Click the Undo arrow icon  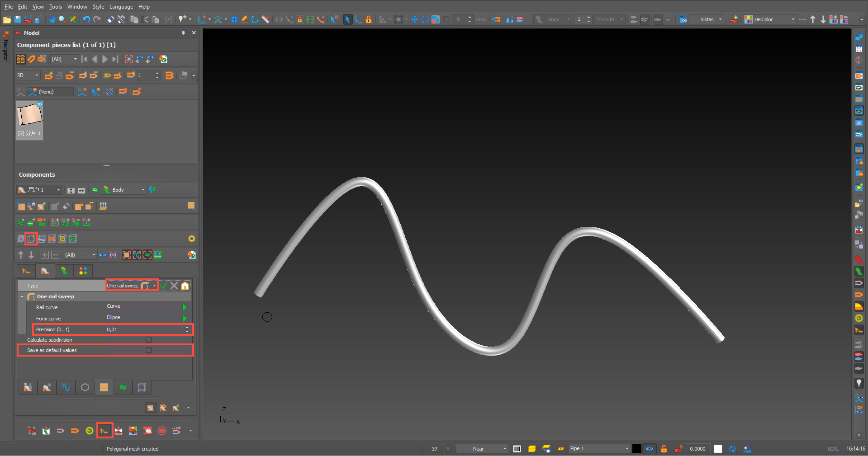[86, 19]
